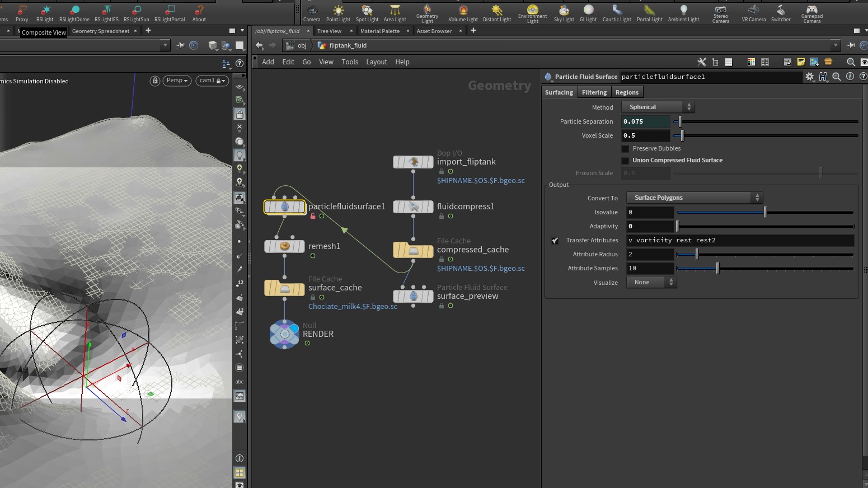The width and height of the screenshot is (868, 488).
Task: Select the remesh1 node icon
Action: (x=284, y=246)
